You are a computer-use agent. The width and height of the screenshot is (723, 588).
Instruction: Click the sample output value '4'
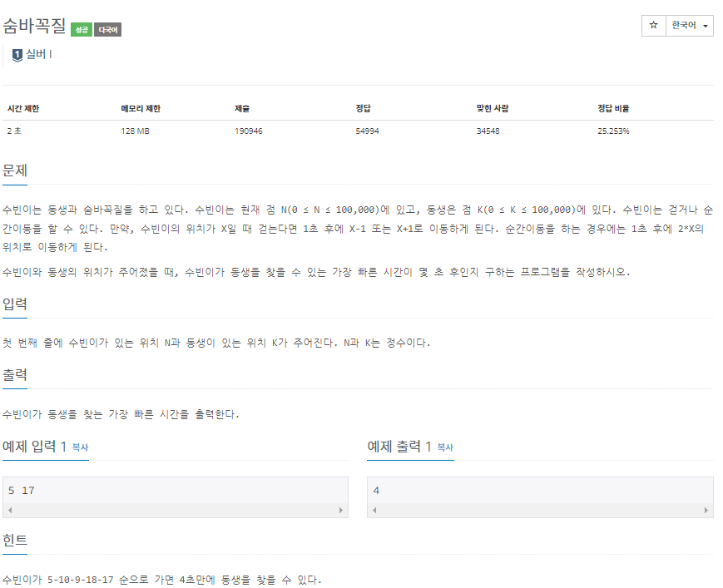376,491
